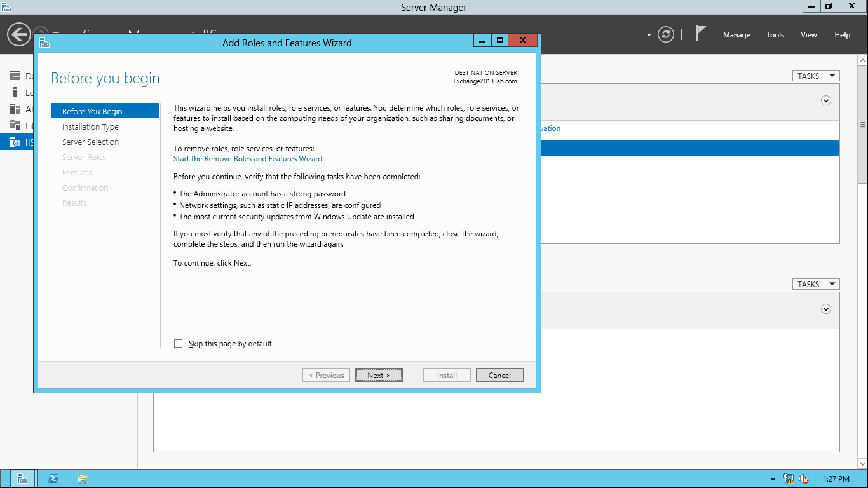This screenshot has width=868, height=488.
Task: Click the Server Manager back arrow button
Action: click(x=19, y=34)
